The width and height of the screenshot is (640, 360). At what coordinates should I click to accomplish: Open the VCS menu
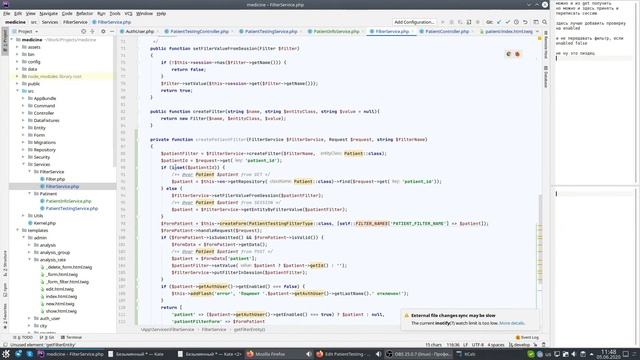(x=128, y=13)
